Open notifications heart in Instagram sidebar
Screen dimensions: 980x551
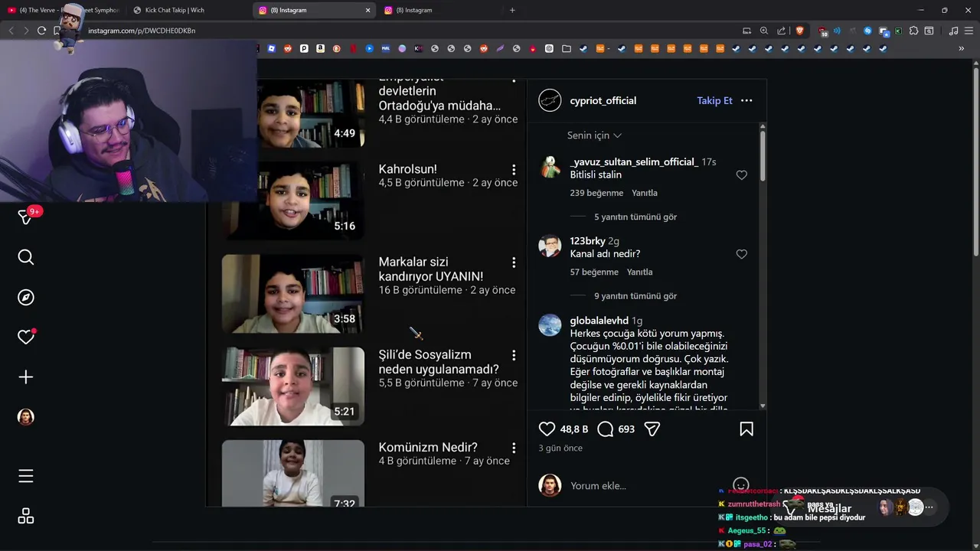point(25,337)
